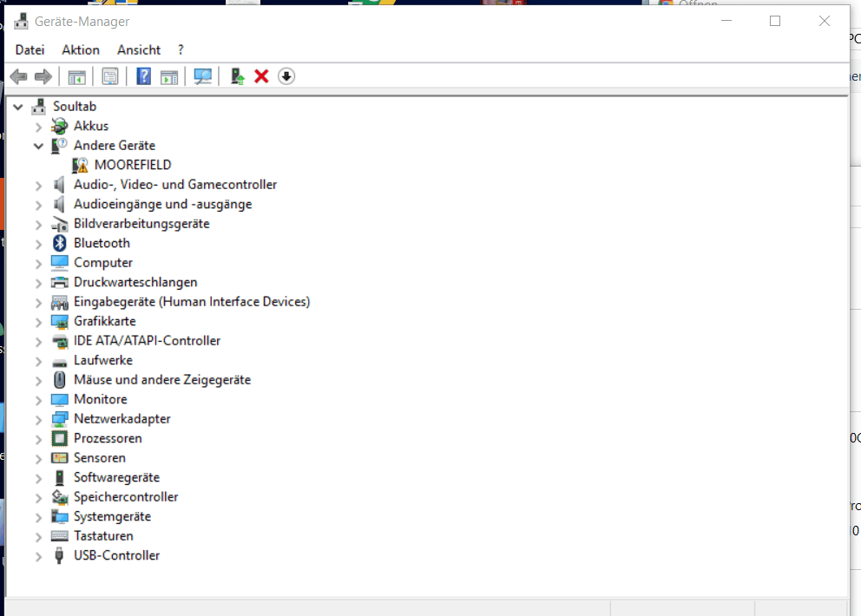This screenshot has width=861, height=616.
Task: Expand the Softwaregeräte category
Action: pyautogui.click(x=38, y=478)
